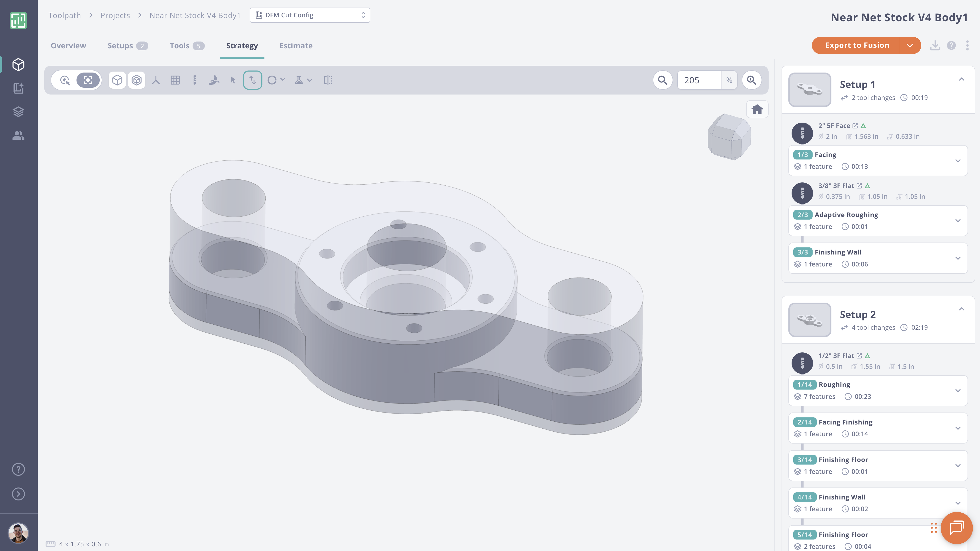Click the coordinate axes icon
Viewport: 980px width, 551px height.
coord(156,80)
